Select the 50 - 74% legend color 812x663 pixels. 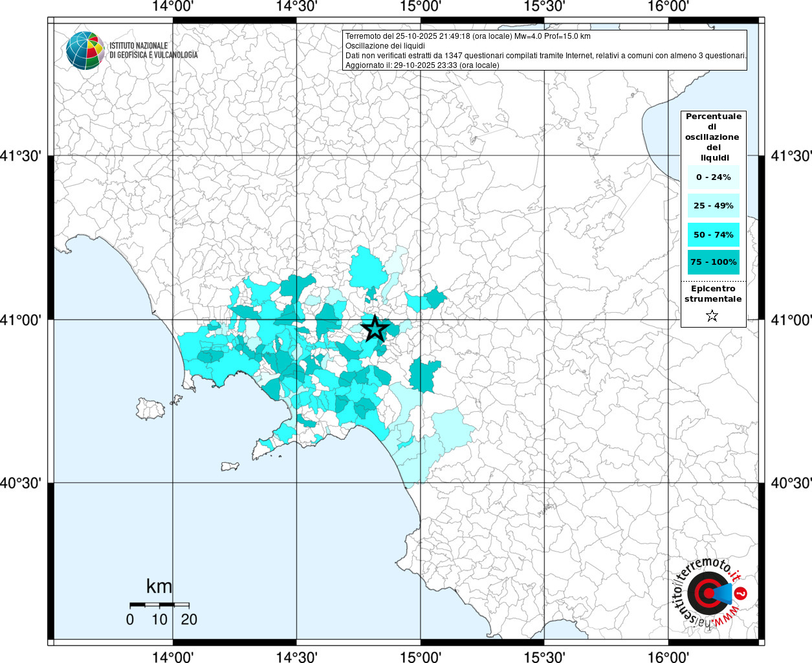[x=713, y=234]
